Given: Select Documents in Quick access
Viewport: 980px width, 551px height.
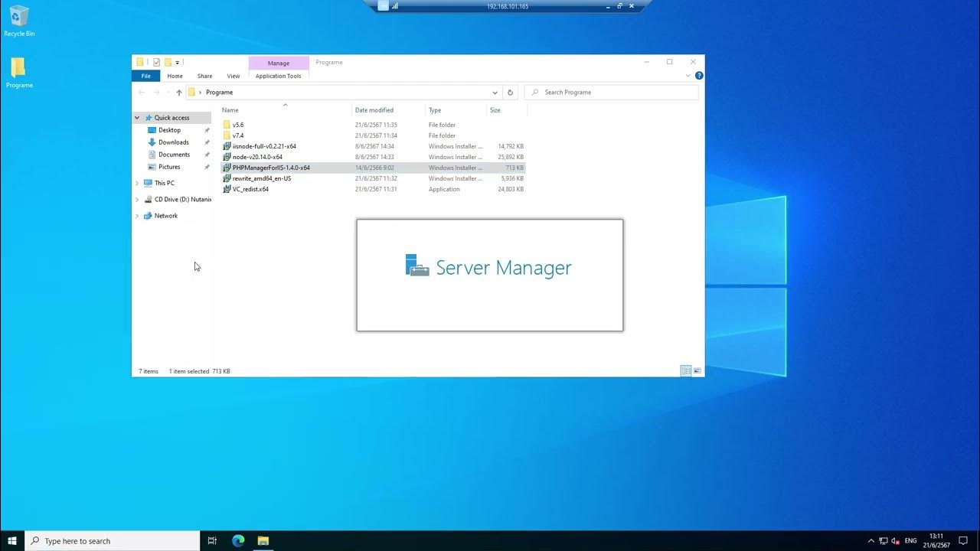Looking at the screenshot, I should tap(174, 155).
